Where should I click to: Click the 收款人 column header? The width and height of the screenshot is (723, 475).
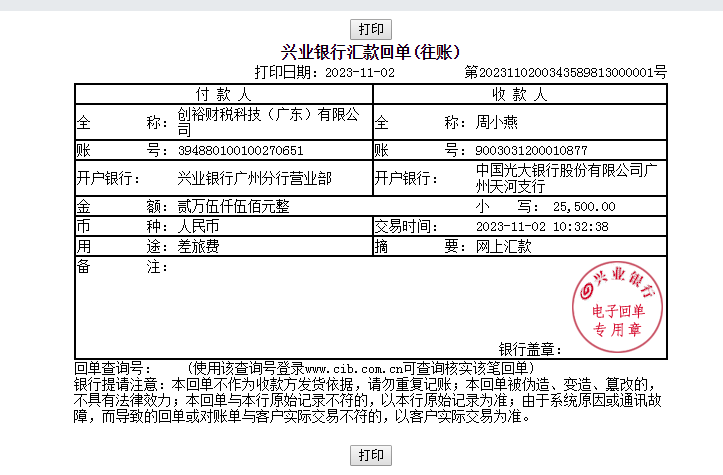[520, 95]
